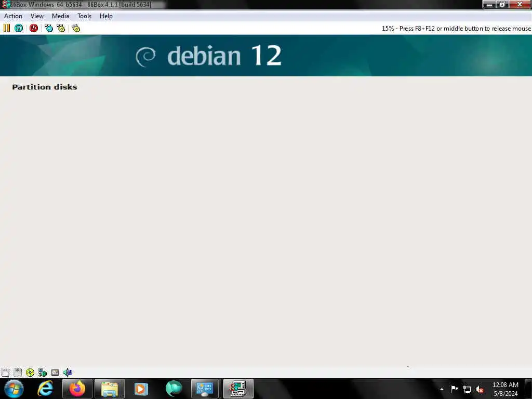The height and width of the screenshot is (399, 532).
Task: Click the first floppy drive status icon
Action: (x=5, y=372)
